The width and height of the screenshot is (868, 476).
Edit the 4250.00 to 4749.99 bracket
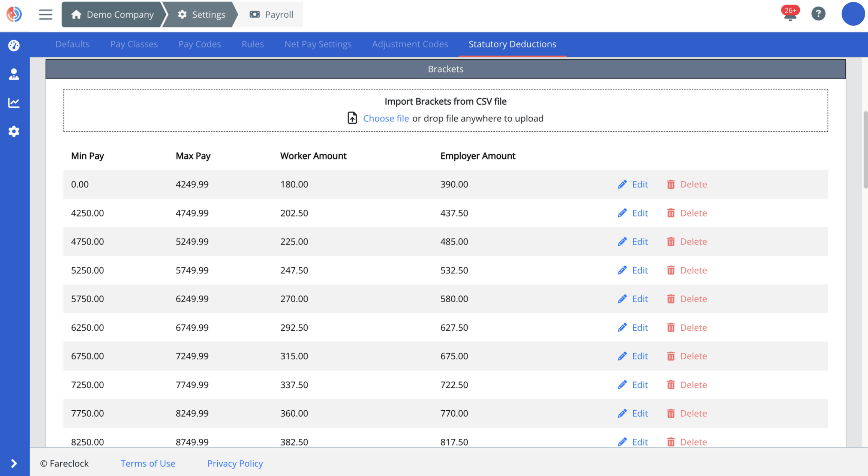633,213
